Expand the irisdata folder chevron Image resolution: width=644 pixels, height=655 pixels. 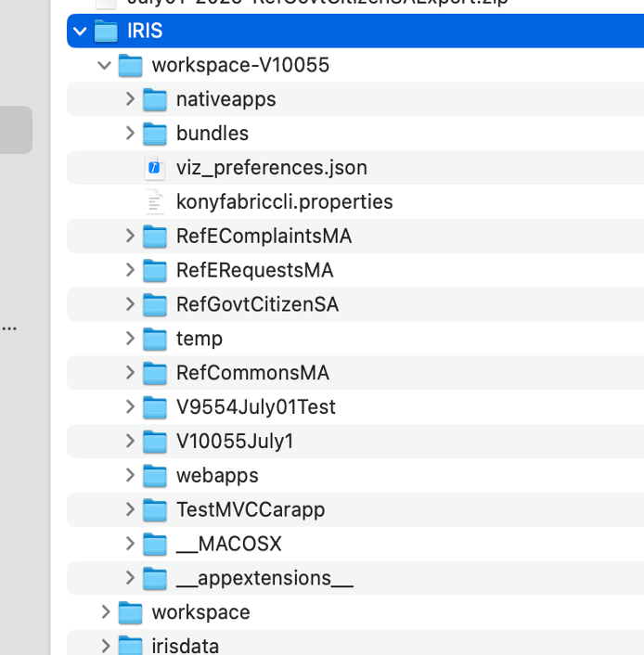click(x=106, y=646)
